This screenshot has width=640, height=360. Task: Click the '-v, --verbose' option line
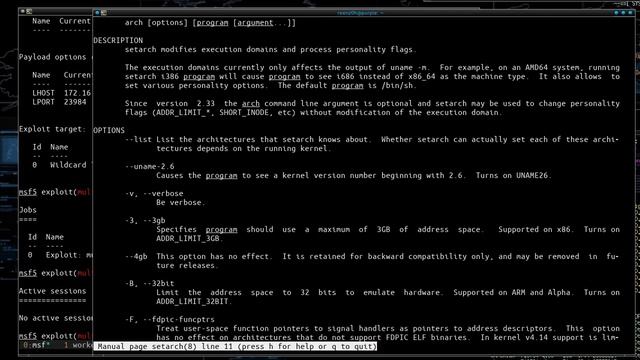pos(154,193)
